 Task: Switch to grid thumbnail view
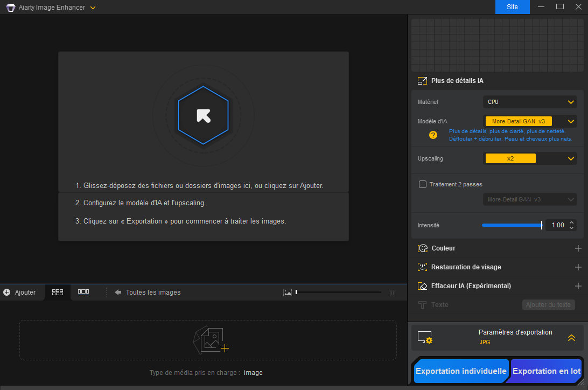[58, 292]
